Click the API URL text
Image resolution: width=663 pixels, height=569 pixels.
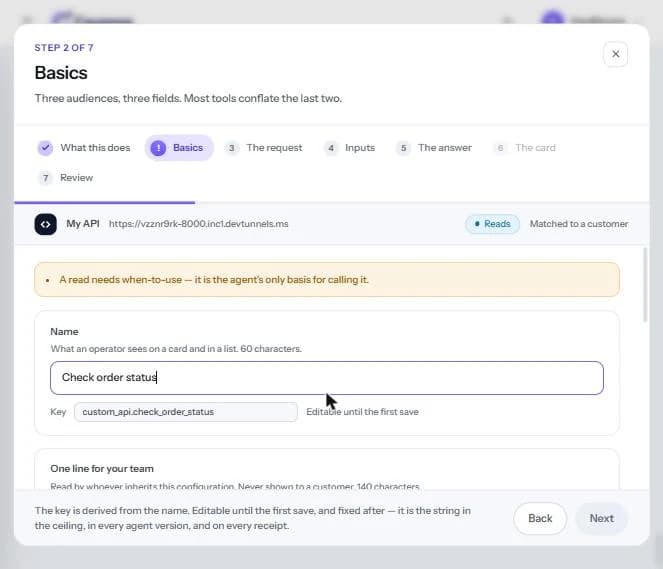(199, 224)
